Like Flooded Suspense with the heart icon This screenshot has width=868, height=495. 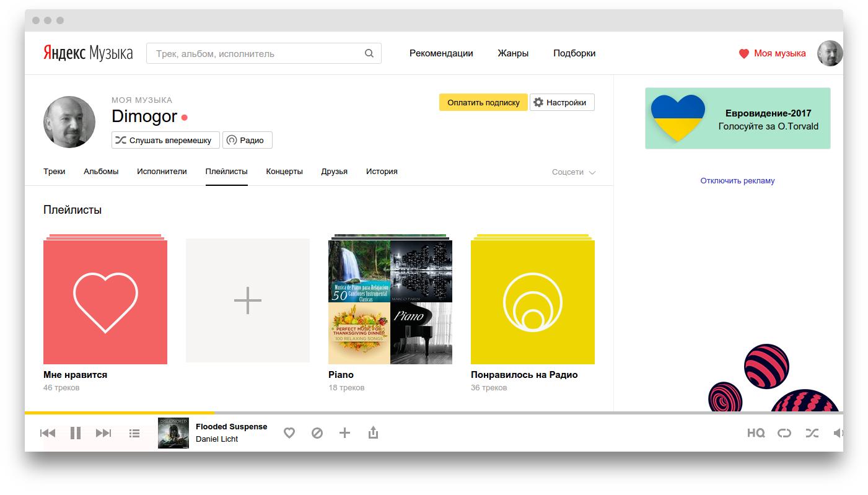[289, 433]
